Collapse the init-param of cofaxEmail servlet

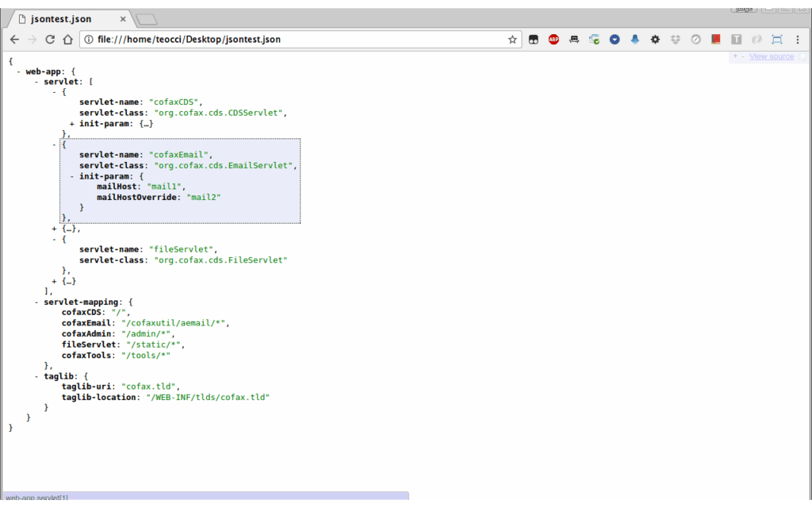pyautogui.click(x=72, y=176)
